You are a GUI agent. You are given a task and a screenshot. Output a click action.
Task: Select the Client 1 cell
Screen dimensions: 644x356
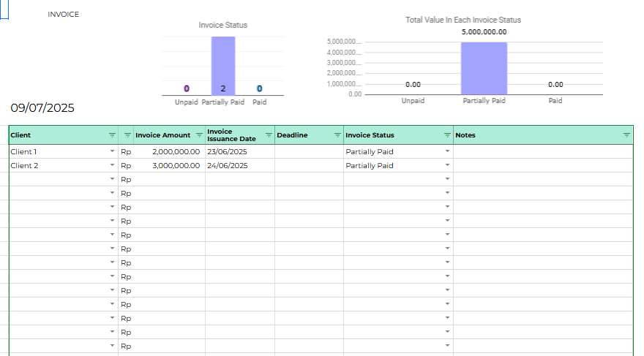point(64,152)
